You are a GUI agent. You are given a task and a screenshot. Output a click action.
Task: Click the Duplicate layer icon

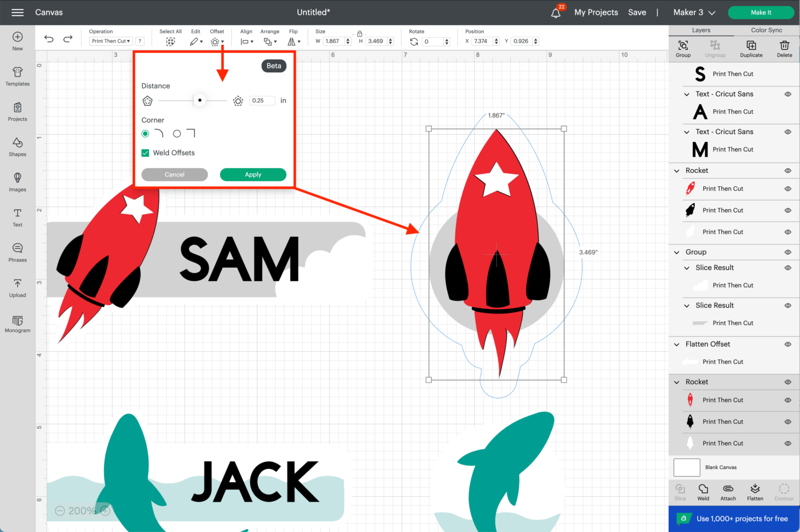pos(751,48)
